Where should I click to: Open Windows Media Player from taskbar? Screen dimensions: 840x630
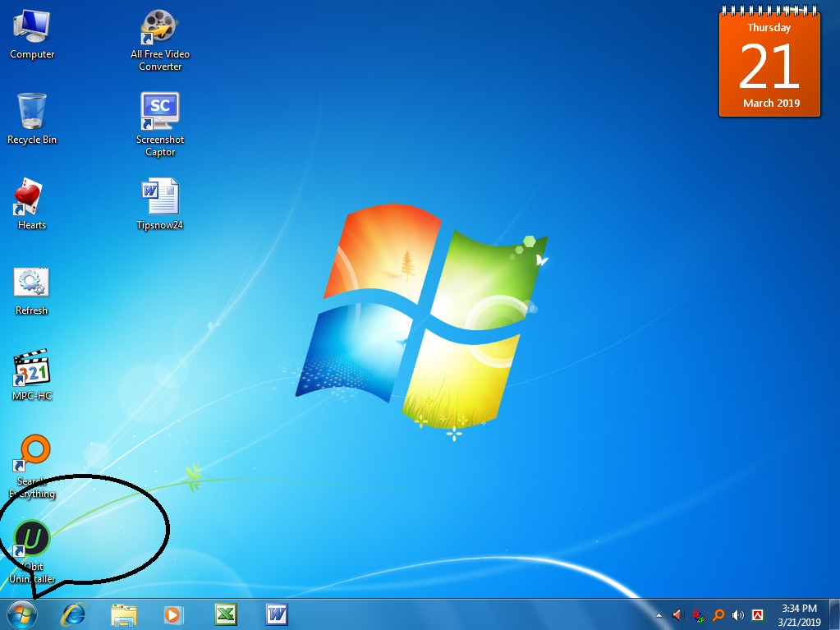(173, 614)
